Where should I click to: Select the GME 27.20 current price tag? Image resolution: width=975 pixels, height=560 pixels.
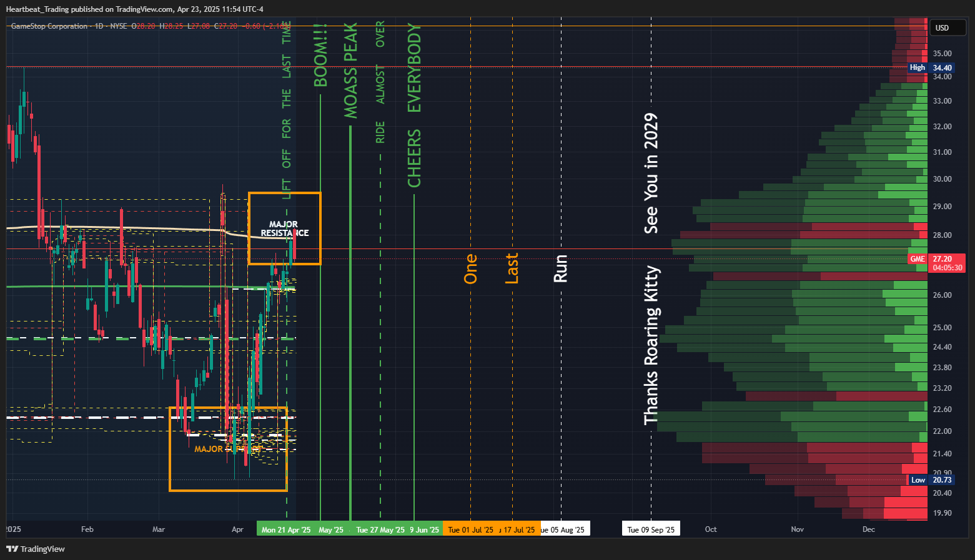click(936, 258)
